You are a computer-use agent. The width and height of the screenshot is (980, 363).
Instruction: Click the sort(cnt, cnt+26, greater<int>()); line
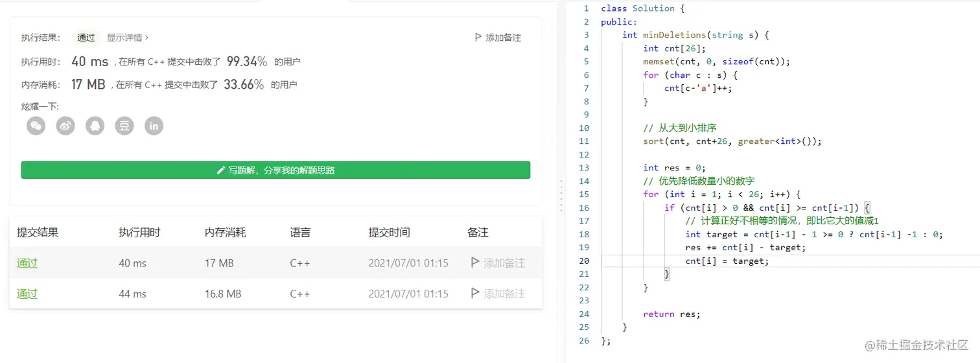(x=732, y=141)
